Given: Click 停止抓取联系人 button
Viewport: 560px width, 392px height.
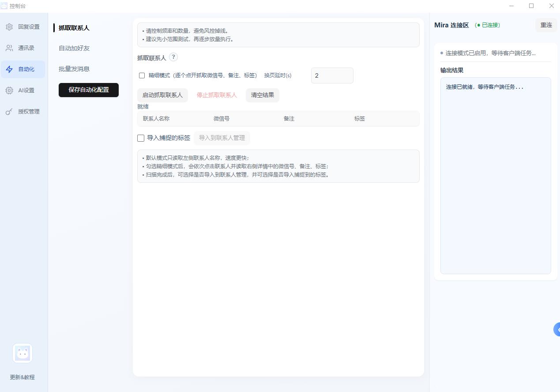Looking at the screenshot, I should 217,95.
